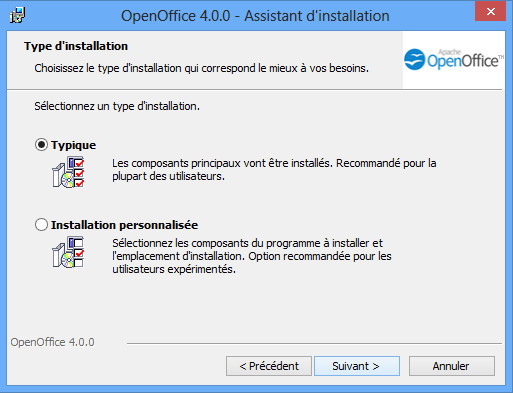The height and width of the screenshot is (393, 513).
Task: Click the blue seagull emblem of the logo
Action: [414, 59]
